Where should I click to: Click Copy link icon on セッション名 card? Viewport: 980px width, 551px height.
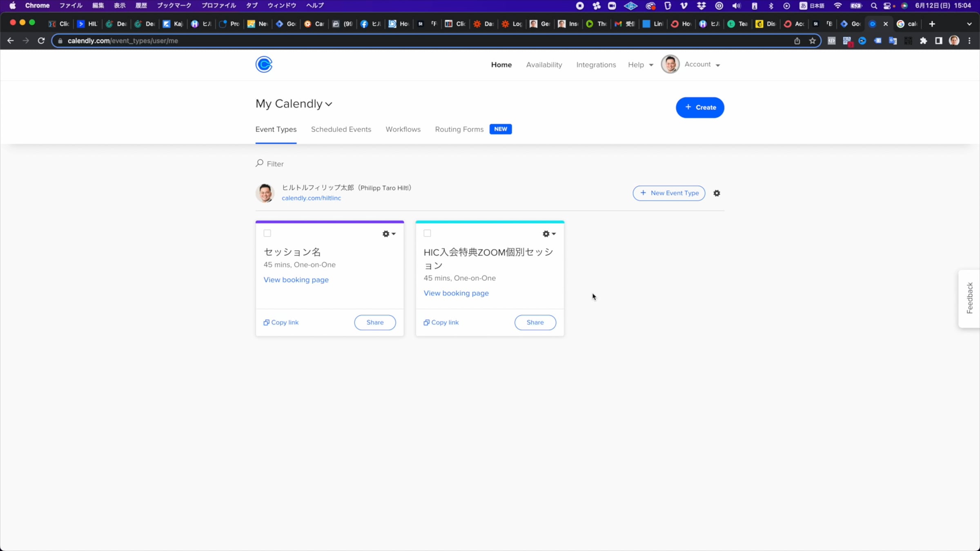(266, 322)
